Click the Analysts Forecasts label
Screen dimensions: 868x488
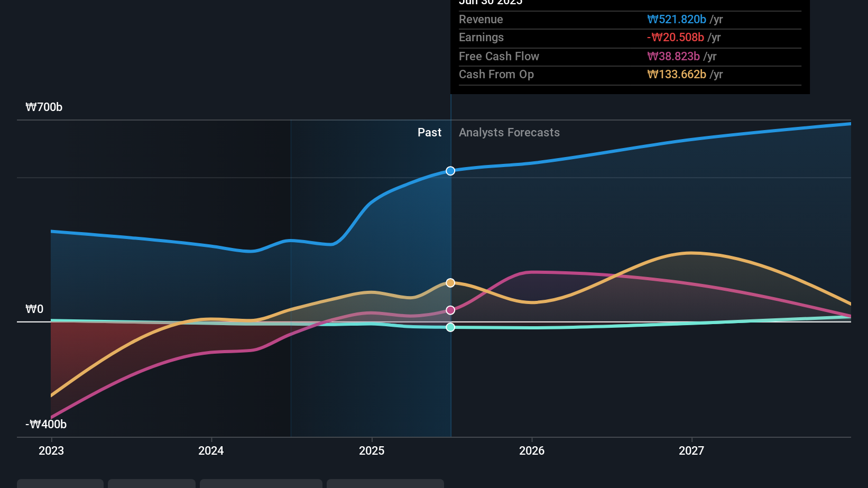click(509, 133)
